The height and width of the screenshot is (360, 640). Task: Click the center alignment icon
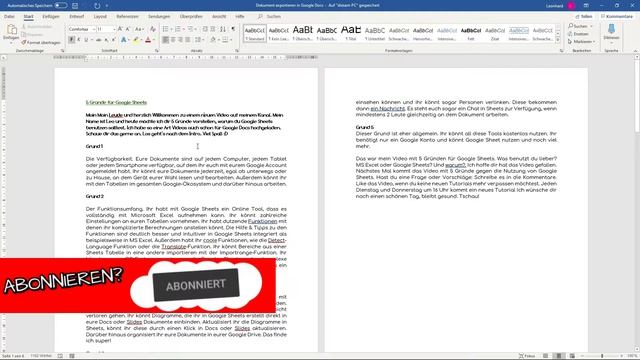(173, 40)
